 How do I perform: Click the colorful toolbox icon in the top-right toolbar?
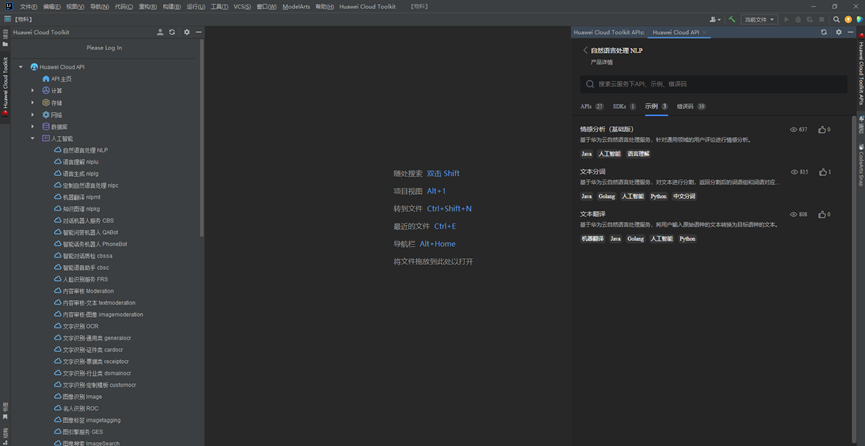click(x=859, y=19)
